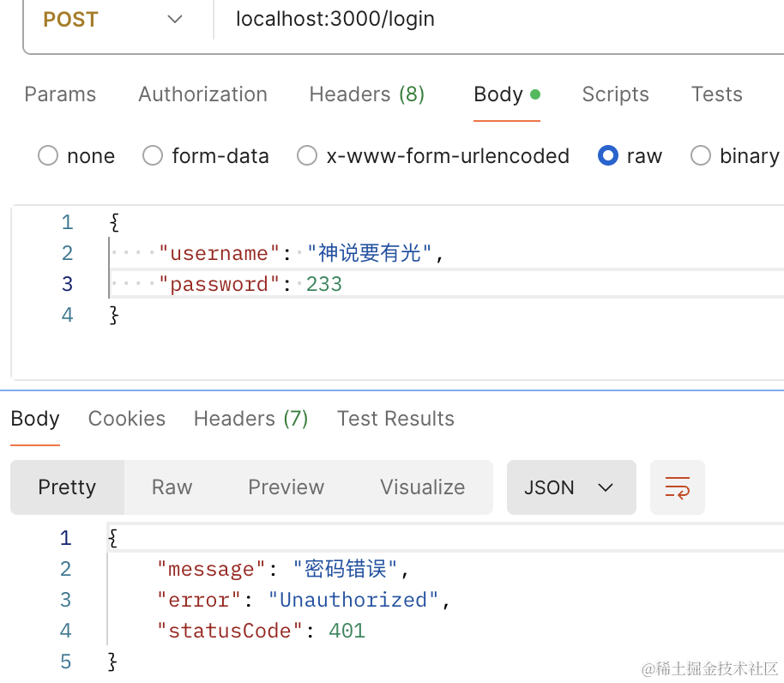Open the request Headers (8) tab
This screenshot has width=784, height=683.
click(x=366, y=94)
